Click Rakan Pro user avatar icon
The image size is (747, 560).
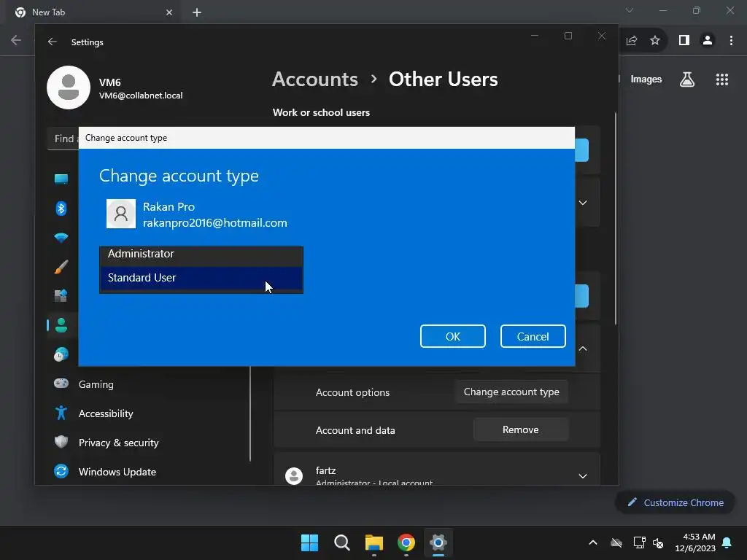coord(121,214)
